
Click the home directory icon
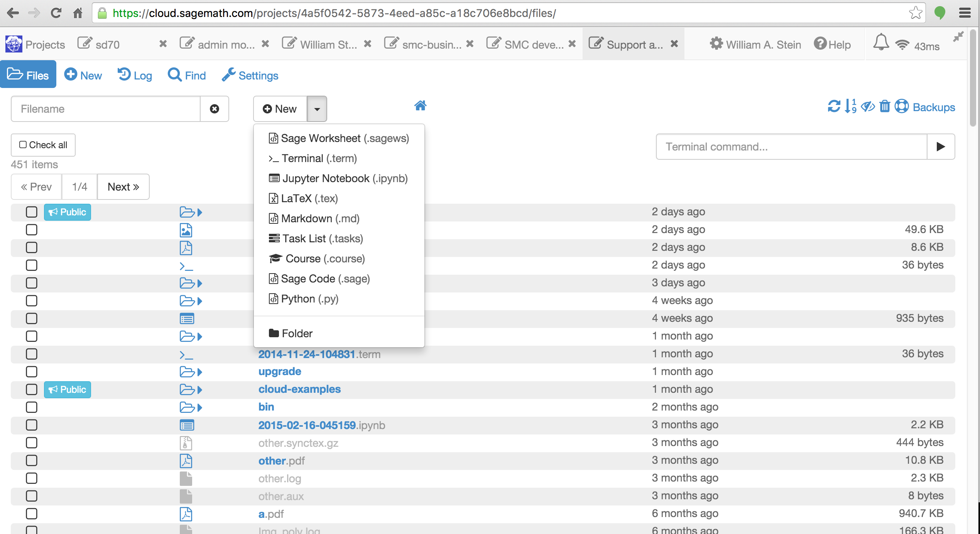tap(420, 105)
